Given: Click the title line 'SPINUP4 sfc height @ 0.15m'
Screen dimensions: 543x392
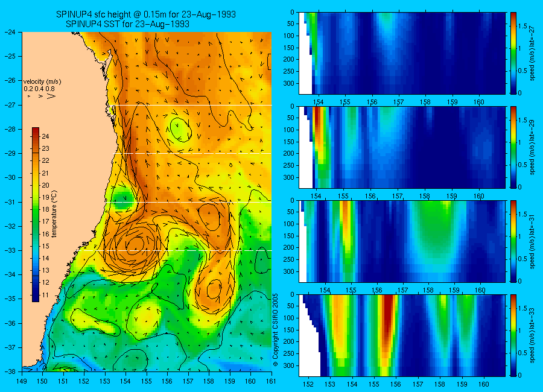Looking at the screenshot, I should 146,14.
